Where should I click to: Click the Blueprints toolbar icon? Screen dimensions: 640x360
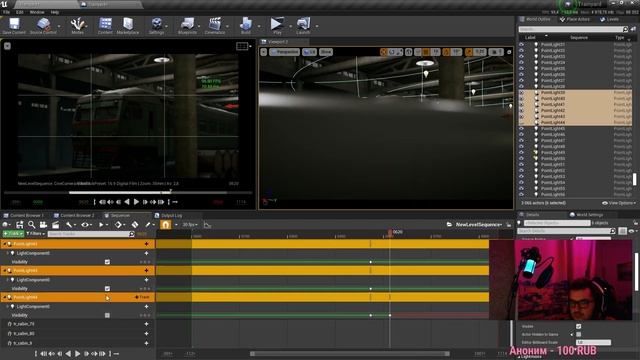click(187, 24)
